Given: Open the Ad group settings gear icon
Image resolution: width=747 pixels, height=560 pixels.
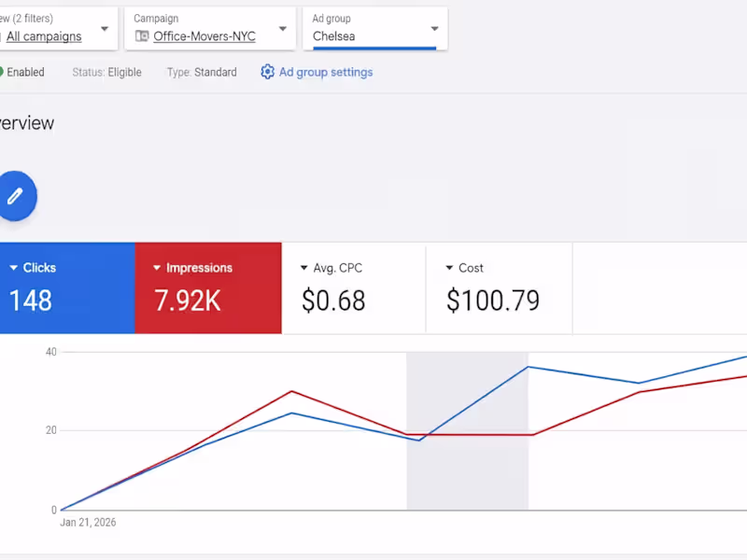Looking at the screenshot, I should (x=267, y=72).
